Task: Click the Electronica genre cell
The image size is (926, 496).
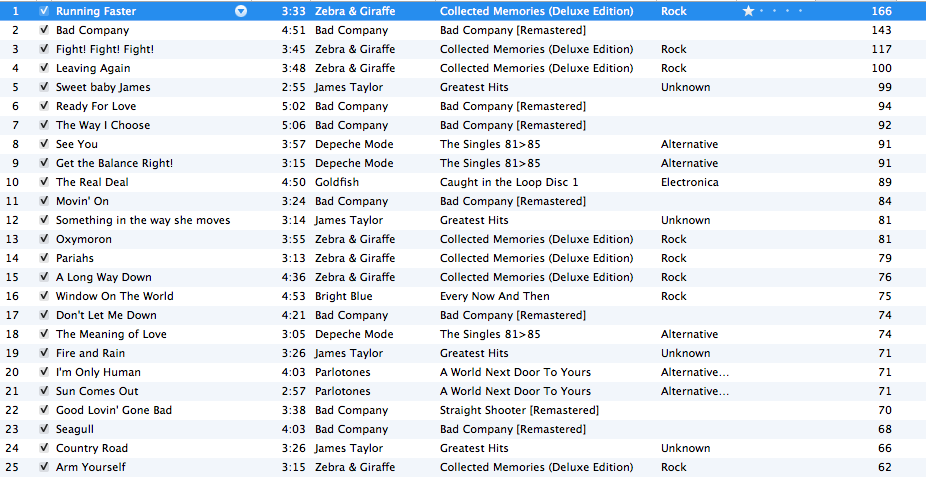Action: tap(690, 182)
